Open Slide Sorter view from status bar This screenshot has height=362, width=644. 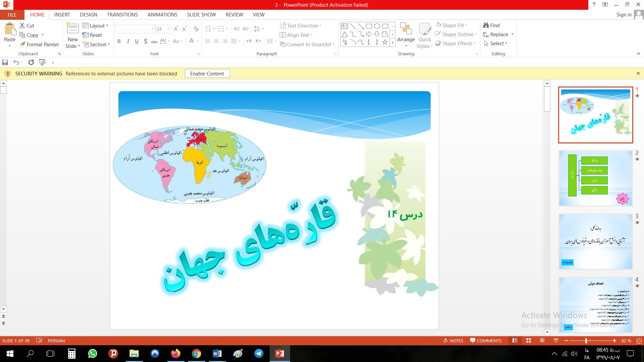pos(529,341)
